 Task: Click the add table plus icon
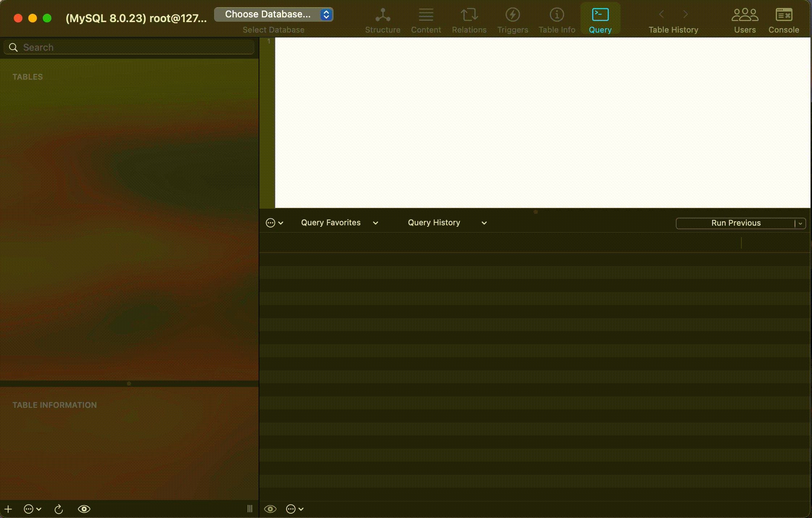pos(8,509)
